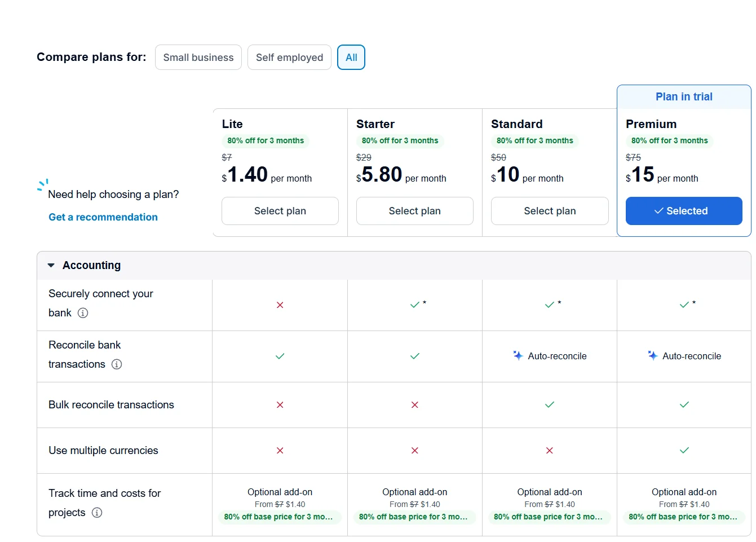
Task: Click the $1.40 per month Lite price
Action: 267,175
